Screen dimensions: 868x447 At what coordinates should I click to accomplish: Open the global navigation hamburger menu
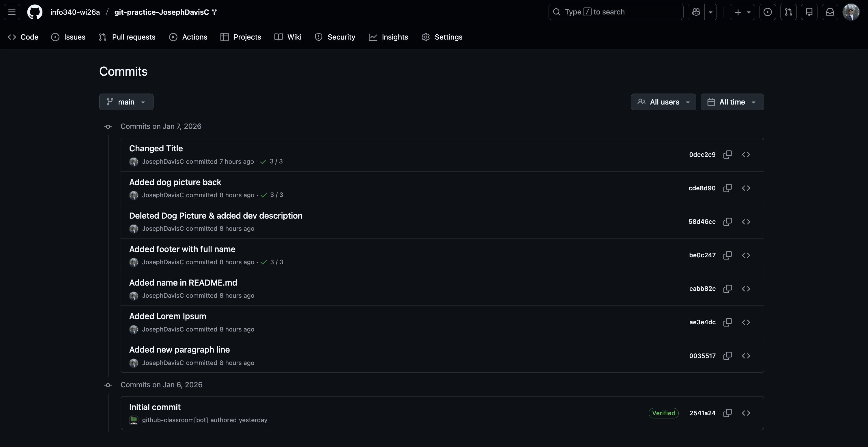[12, 12]
